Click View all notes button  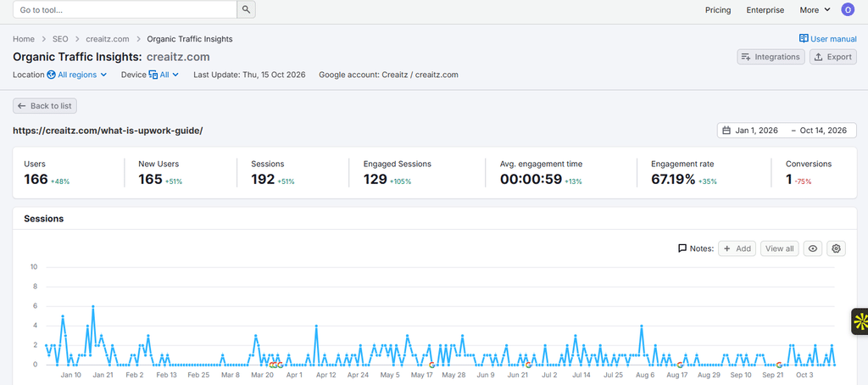coord(780,248)
